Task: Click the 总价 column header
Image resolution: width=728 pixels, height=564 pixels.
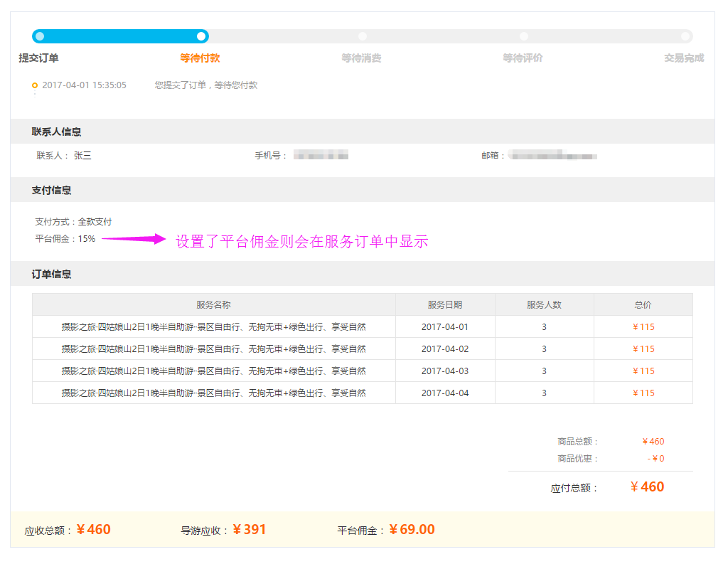Action: 643,304
